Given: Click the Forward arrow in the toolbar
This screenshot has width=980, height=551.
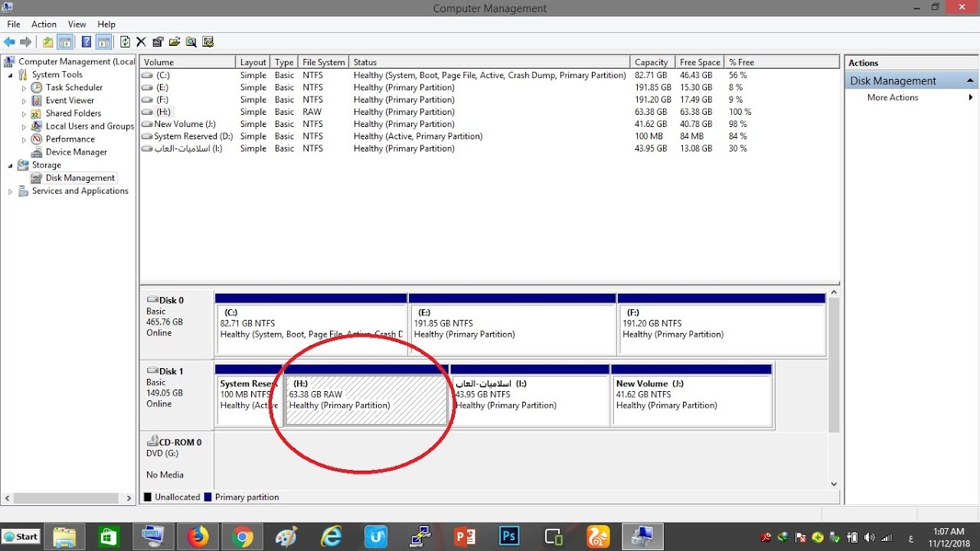Looking at the screenshot, I should click(x=26, y=42).
